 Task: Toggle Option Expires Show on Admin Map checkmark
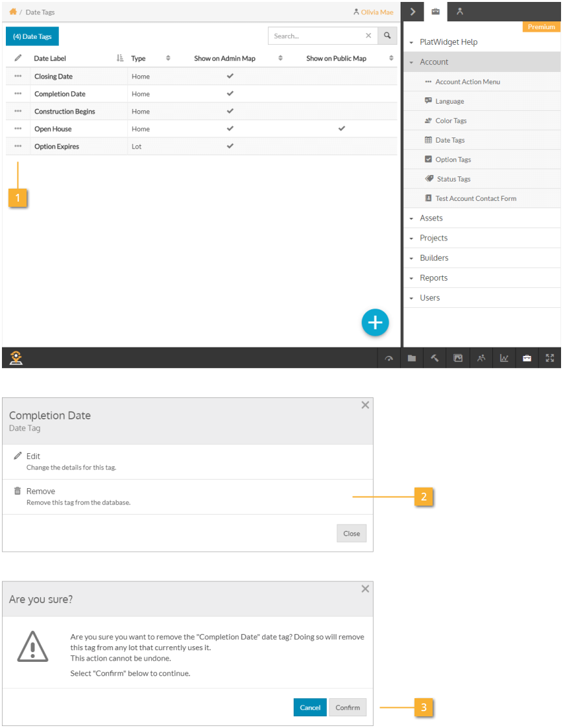230,146
